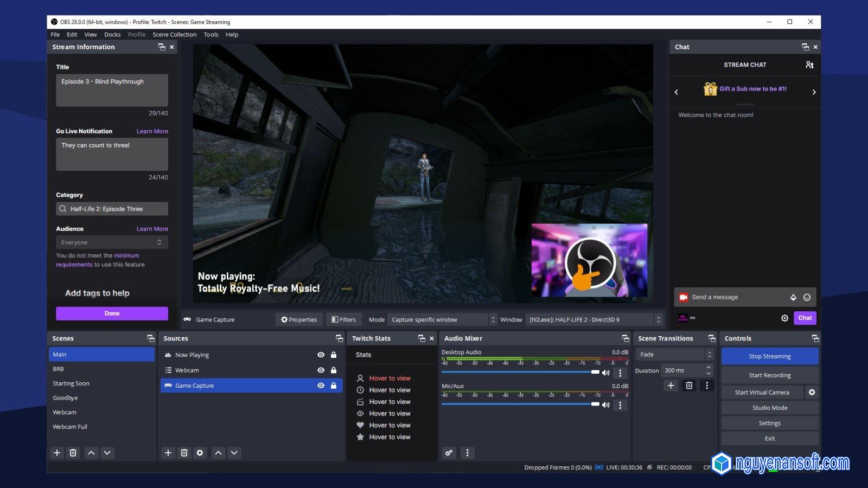Open the minimum requirements link
The image size is (868, 488).
(98, 260)
